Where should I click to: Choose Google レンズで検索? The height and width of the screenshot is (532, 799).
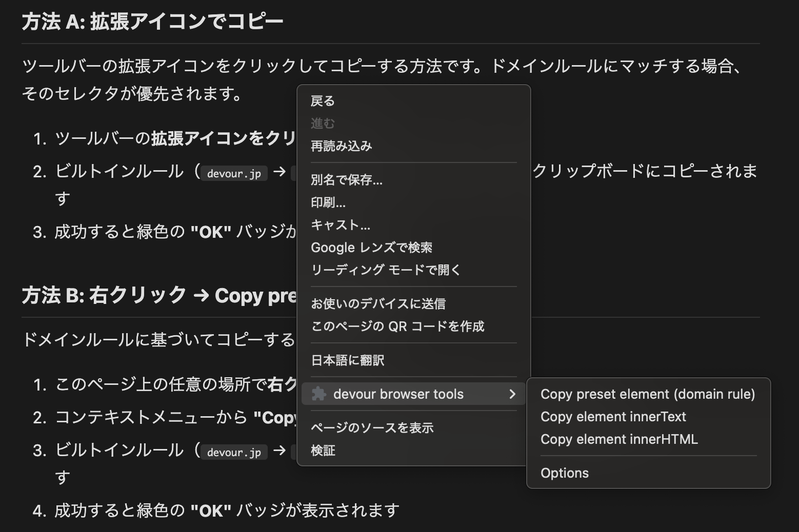pyautogui.click(x=372, y=247)
